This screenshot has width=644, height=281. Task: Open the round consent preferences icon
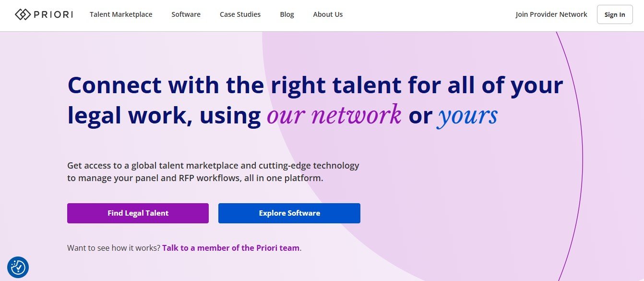[x=18, y=267]
